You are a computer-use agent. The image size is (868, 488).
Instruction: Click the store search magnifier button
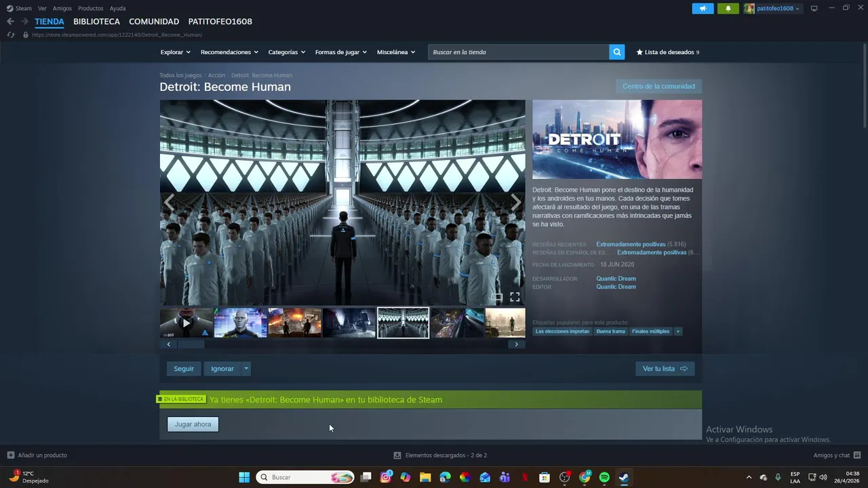[x=616, y=52]
